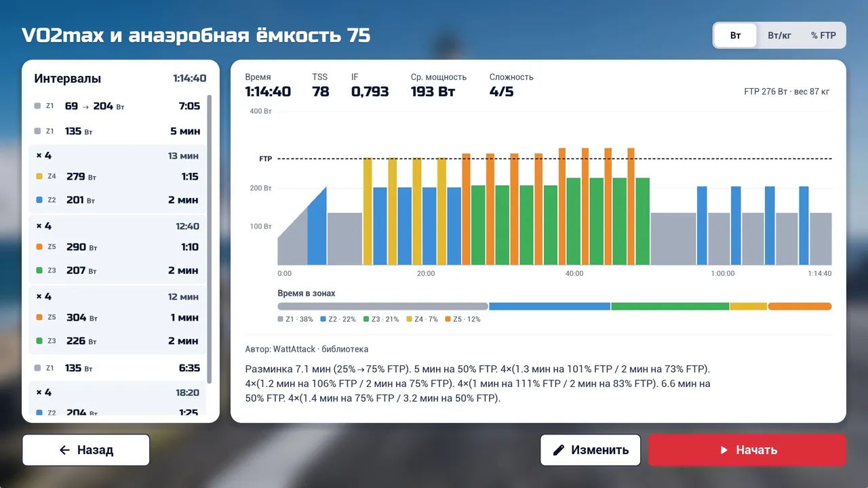Screen dimensions: 868x488
Task: Click the green Z3 marker on the 207 Вт row
Action: [x=39, y=270]
